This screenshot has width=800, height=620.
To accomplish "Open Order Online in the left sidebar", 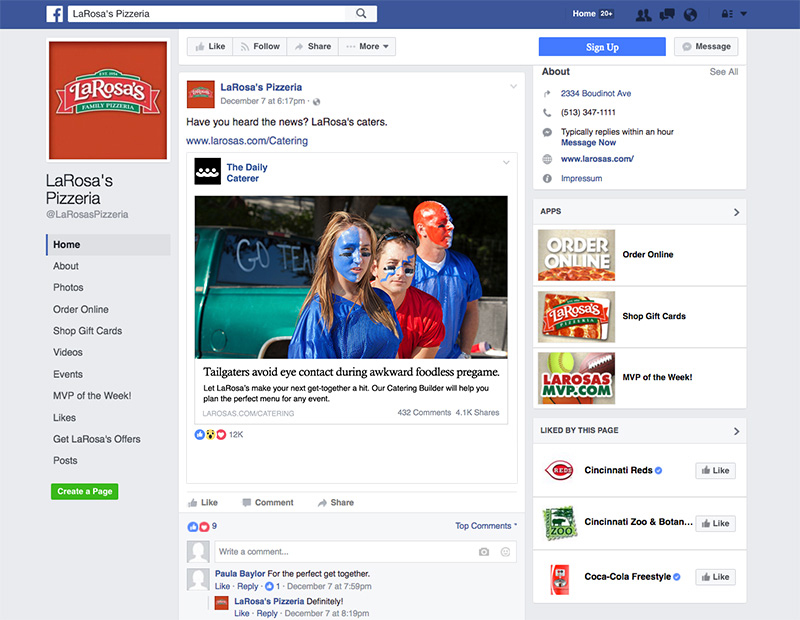I will 81,309.
